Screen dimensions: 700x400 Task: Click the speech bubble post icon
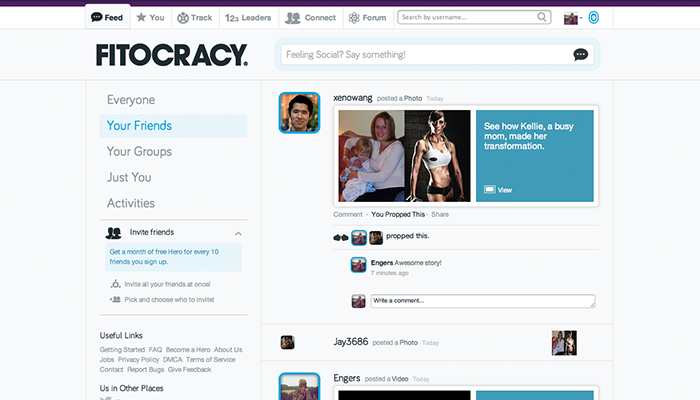[580, 54]
